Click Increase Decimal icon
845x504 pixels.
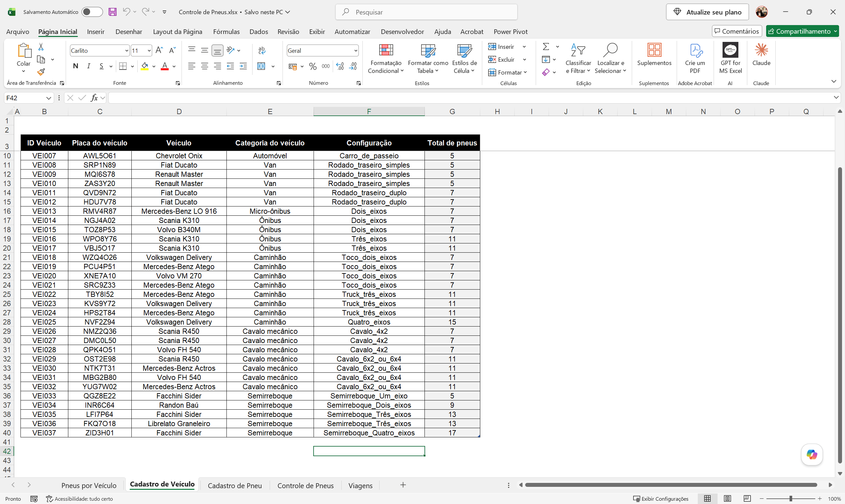(340, 66)
